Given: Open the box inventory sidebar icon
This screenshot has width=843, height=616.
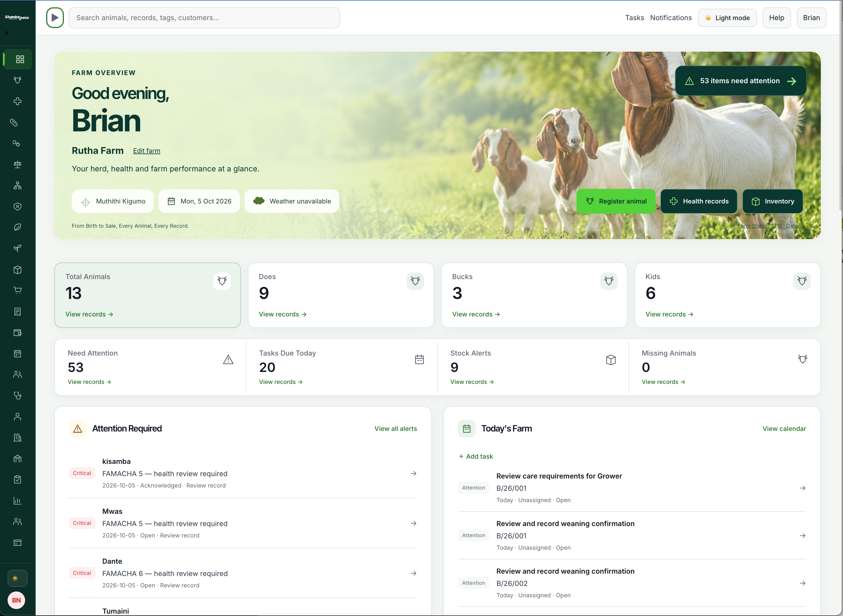Looking at the screenshot, I should [x=18, y=269].
